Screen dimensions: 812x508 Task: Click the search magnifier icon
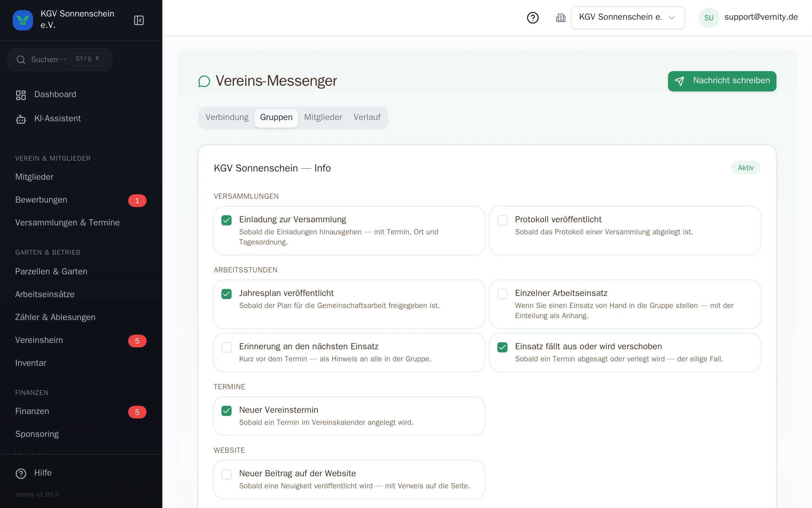21,60
